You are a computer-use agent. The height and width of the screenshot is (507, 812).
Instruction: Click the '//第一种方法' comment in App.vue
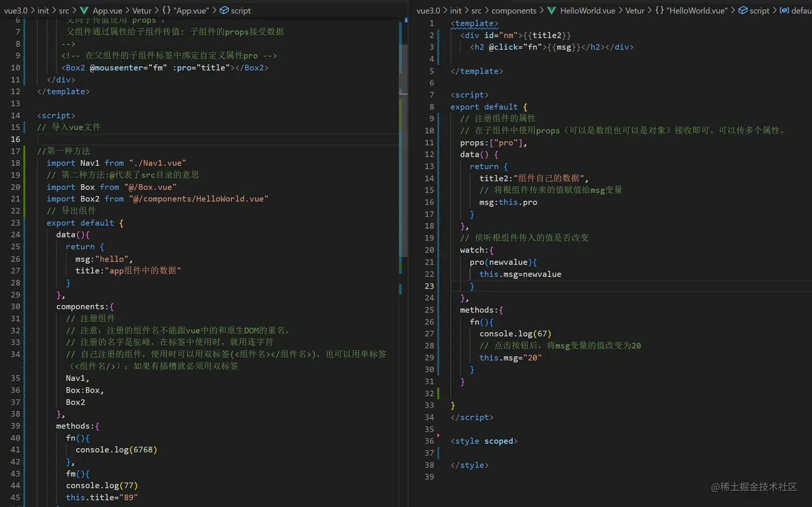click(x=63, y=151)
